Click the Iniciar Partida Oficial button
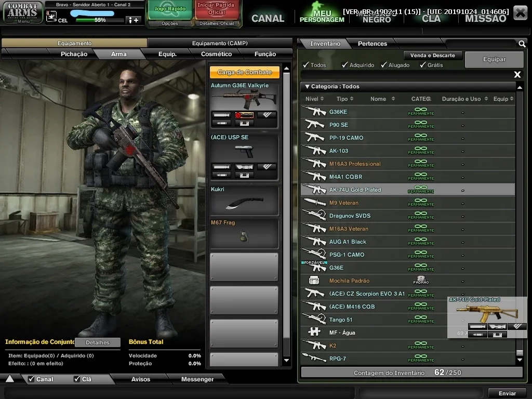This screenshot has width=532, height=399. click(216, 9)
